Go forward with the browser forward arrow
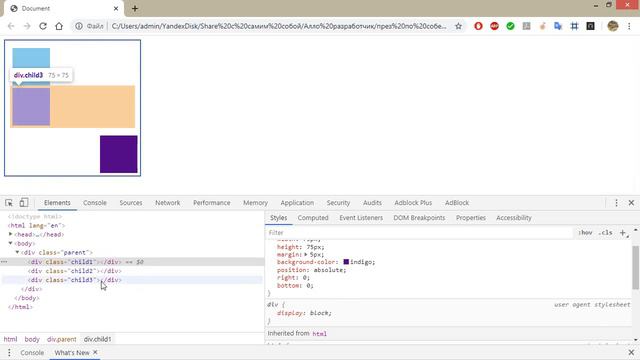 27,26
